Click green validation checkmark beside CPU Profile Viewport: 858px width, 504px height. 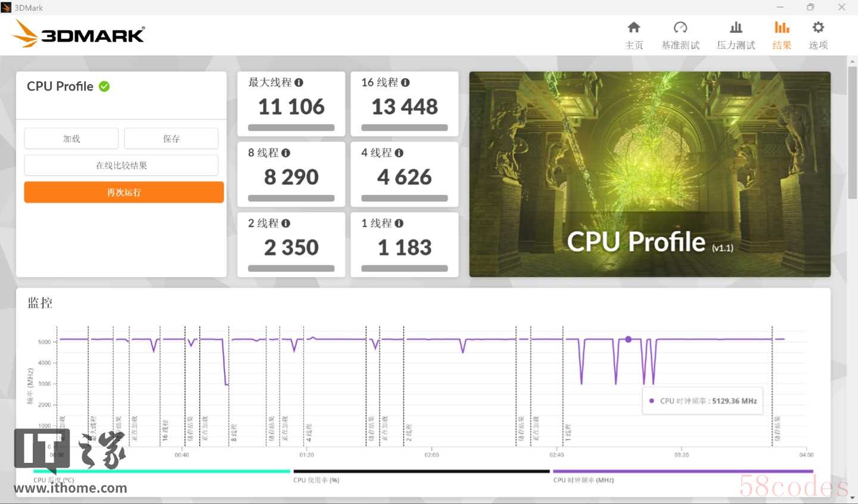[104, 86]
